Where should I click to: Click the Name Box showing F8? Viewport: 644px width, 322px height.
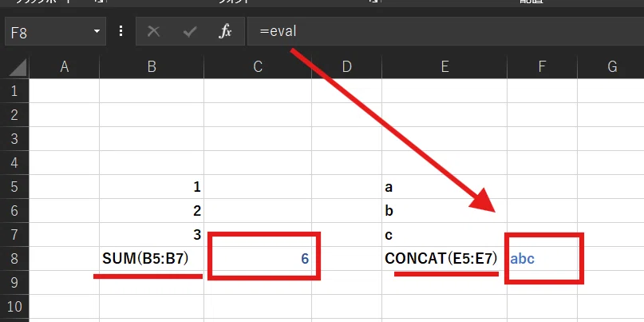point(55,31)
